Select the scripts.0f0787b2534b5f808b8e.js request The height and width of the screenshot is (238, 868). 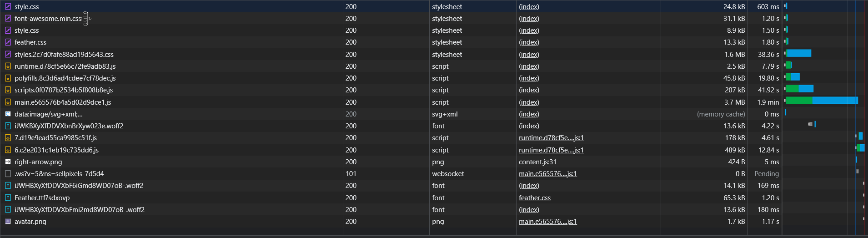(64, 90)
